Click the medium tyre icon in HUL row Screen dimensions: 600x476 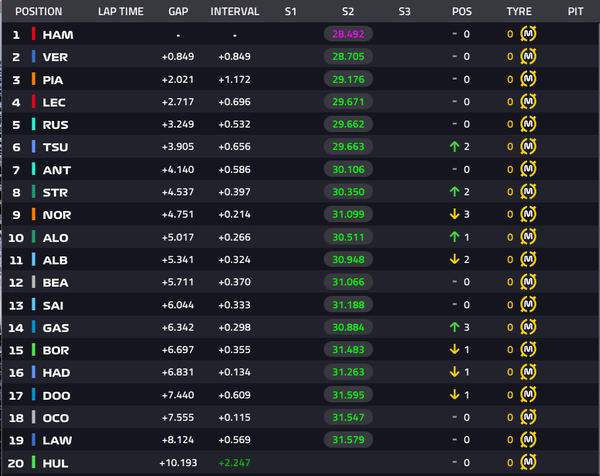(528, 462)
